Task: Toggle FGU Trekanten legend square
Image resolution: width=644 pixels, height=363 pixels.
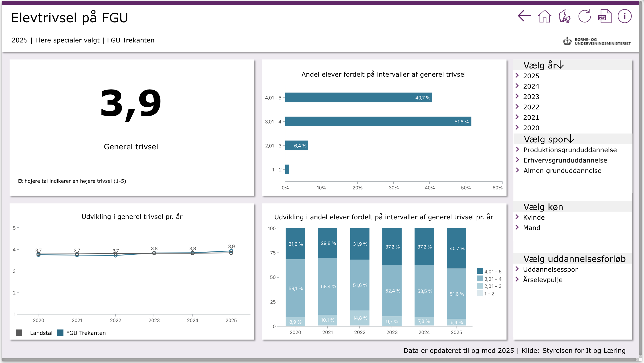Action: [x=60, y=333]
